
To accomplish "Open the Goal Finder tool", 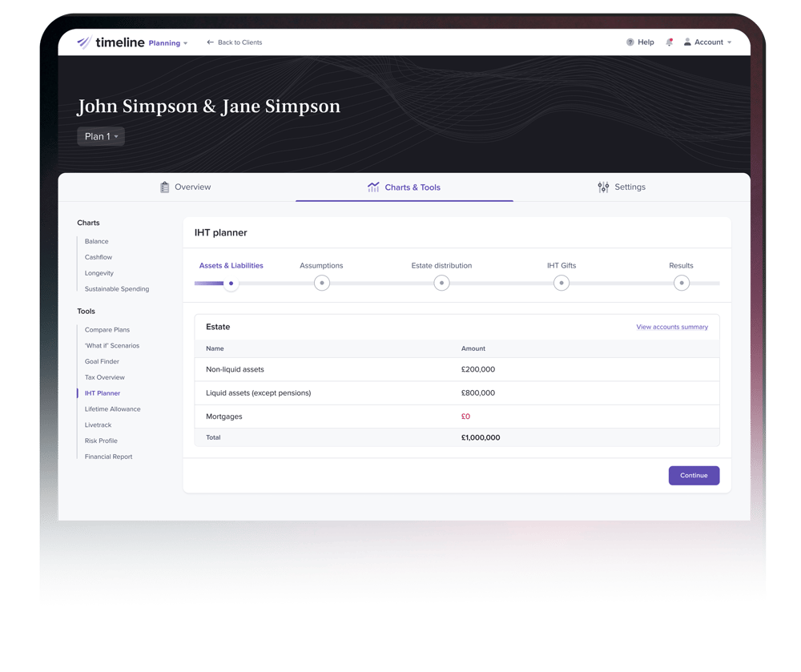I will (102, 361).
